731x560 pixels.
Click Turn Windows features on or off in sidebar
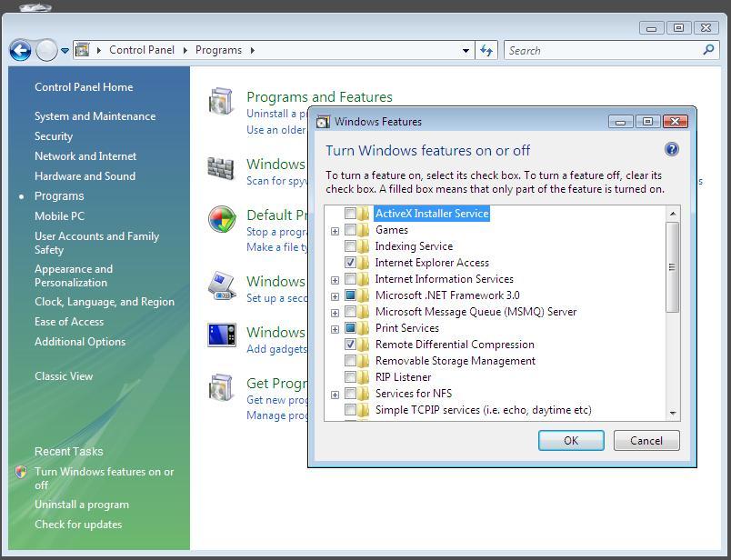tap(104, 478)
